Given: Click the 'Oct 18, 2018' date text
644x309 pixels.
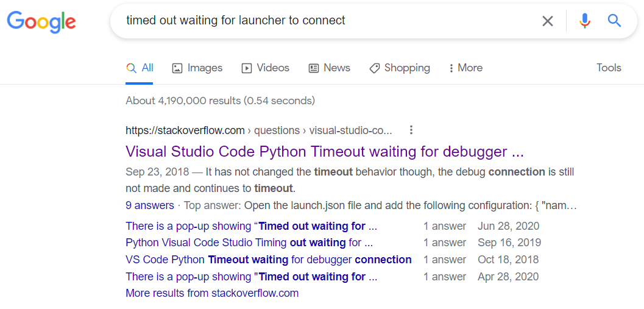Looking at the screenshot, I should coord(508,260).
